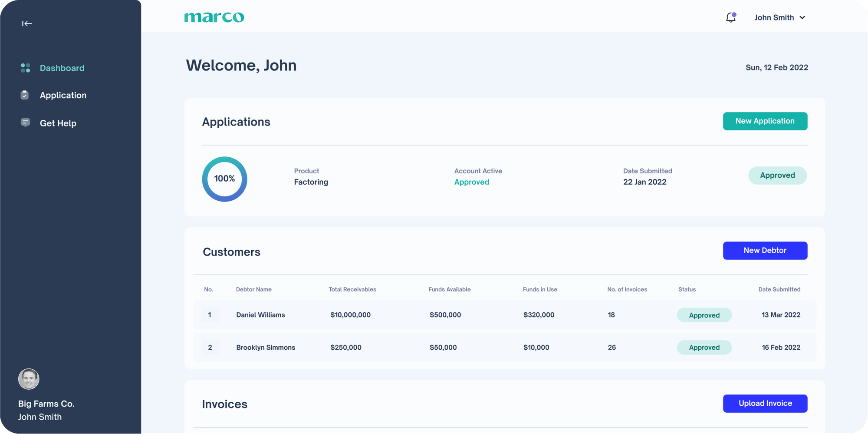Click the Get Help chat icon
The height and width of the screenshot is (434, 868).
pos(25,123)
